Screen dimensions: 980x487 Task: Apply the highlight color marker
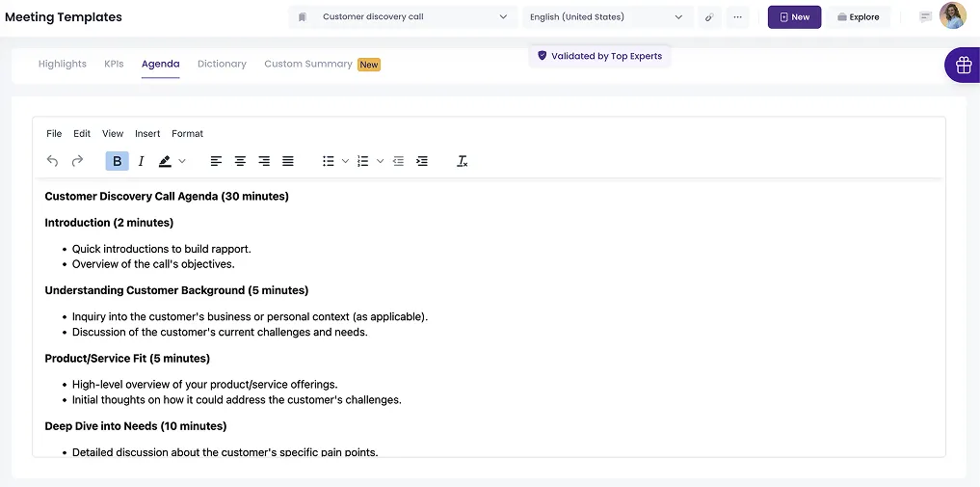point(165,161)
